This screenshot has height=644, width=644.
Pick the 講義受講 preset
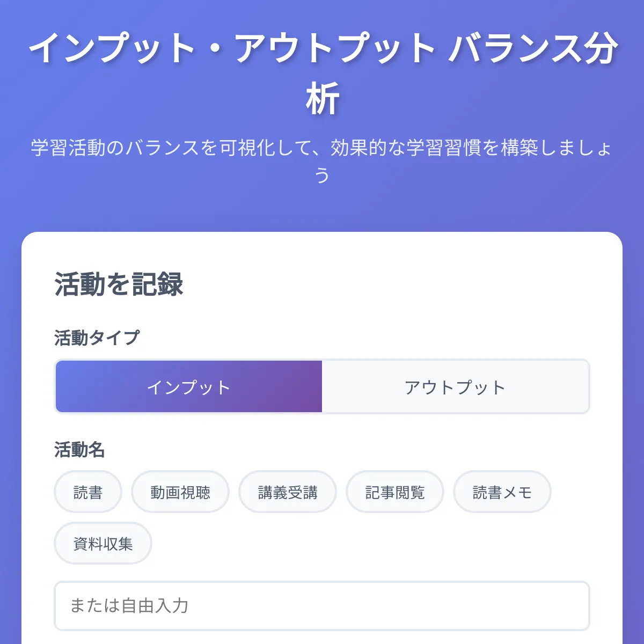(288, 491)
